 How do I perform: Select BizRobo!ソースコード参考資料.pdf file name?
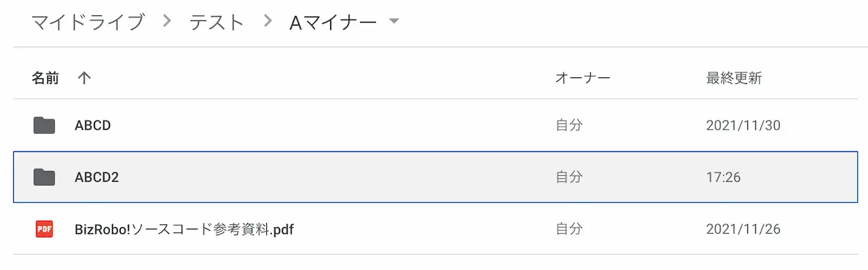click(x=184, y=229)
